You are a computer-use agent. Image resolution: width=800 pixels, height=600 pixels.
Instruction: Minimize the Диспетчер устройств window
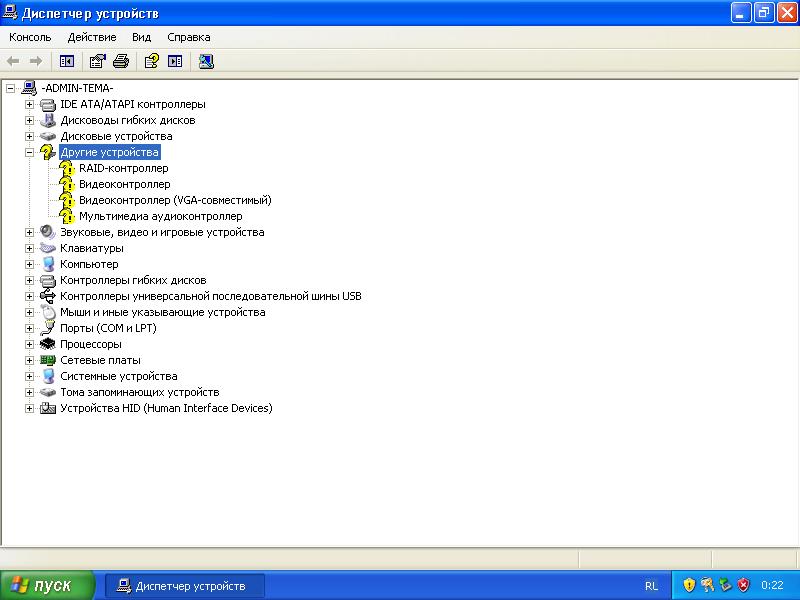click(740, 13)
